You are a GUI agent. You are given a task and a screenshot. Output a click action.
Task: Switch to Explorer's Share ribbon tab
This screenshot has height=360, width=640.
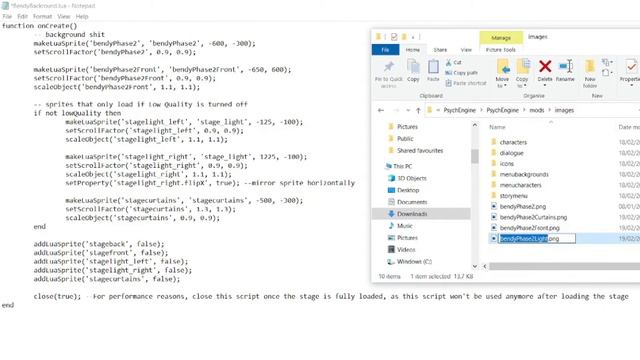pos(440,50)
